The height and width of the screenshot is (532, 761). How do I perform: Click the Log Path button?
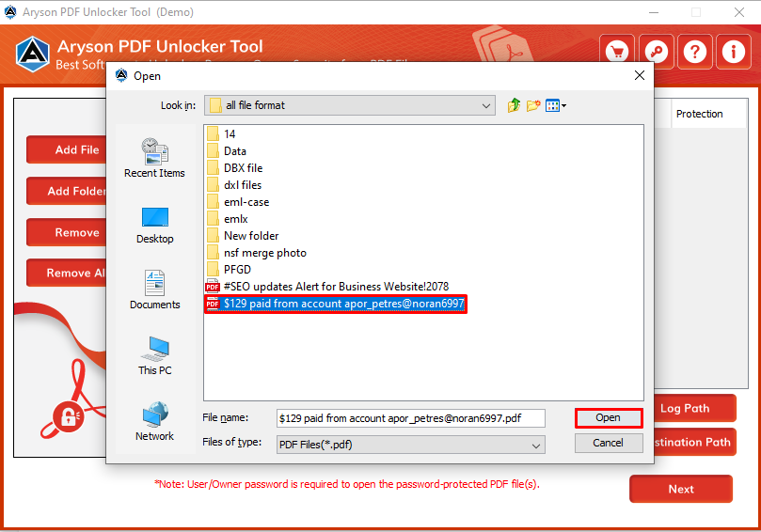click(695, 408)
